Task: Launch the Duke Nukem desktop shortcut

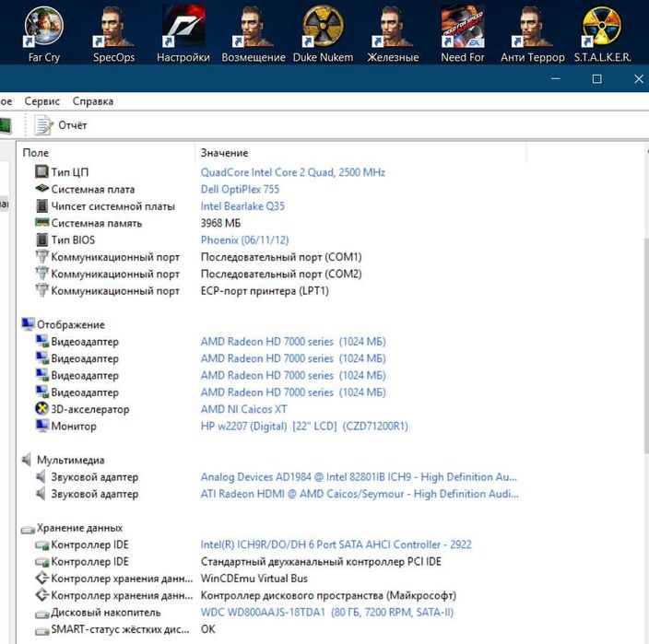Action: pos(324,34)
